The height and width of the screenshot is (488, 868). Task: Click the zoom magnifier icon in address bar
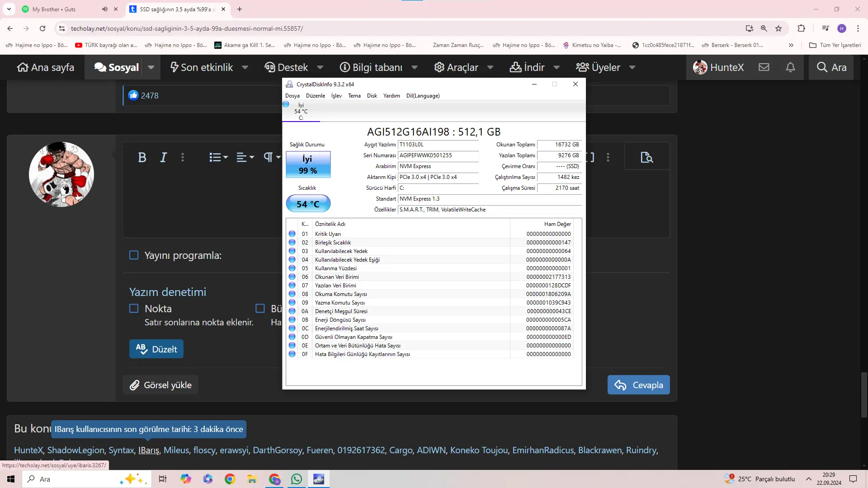pyautogui.click(x=764, y=28)
